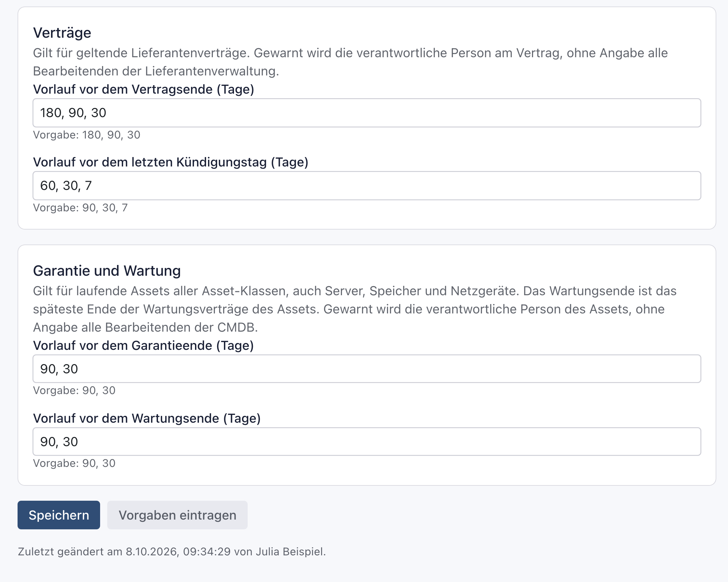The image size is (728, 582).
Task: Focus the Vertragsende lead-time input
Action: (367, 113)
